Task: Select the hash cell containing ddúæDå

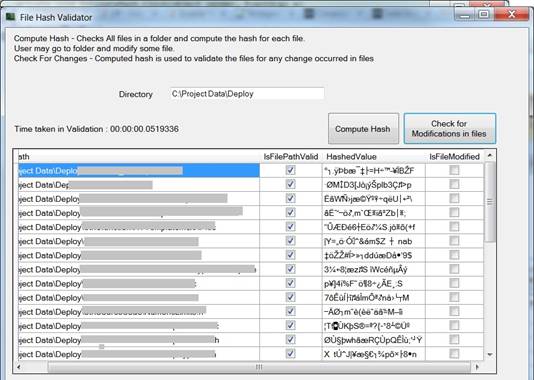Action: point(374,255)
